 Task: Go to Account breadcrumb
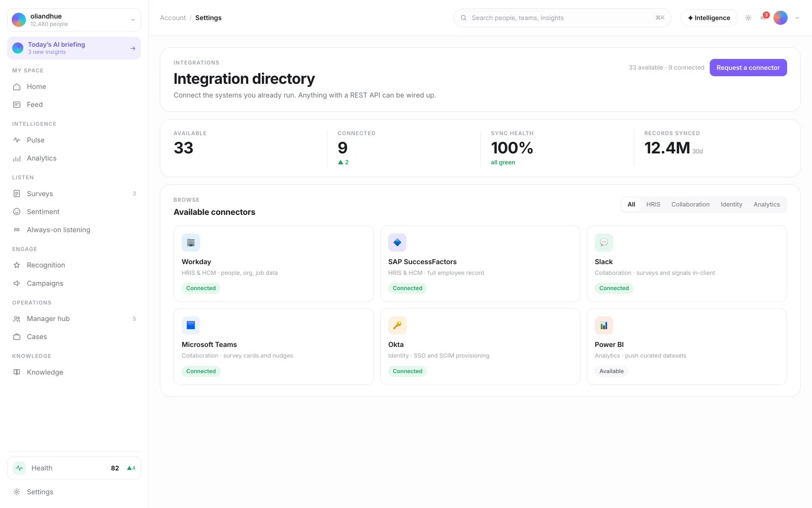[x=173, y=18]
